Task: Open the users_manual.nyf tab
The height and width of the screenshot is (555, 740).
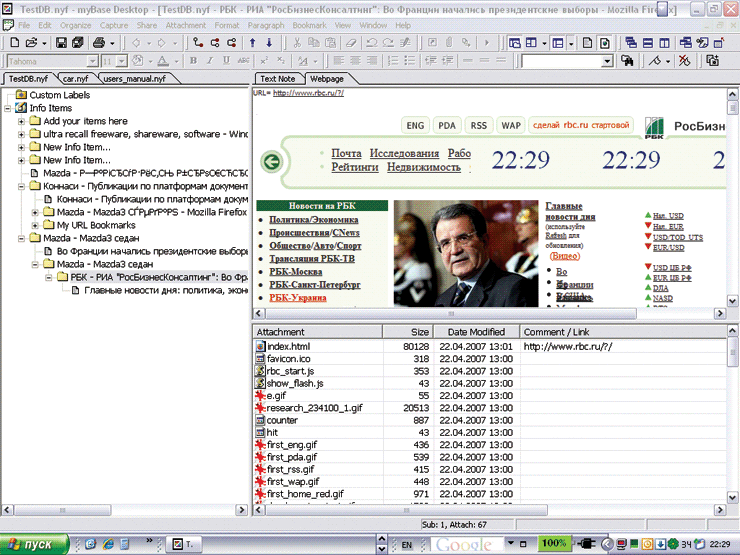Action: point(134,79)
